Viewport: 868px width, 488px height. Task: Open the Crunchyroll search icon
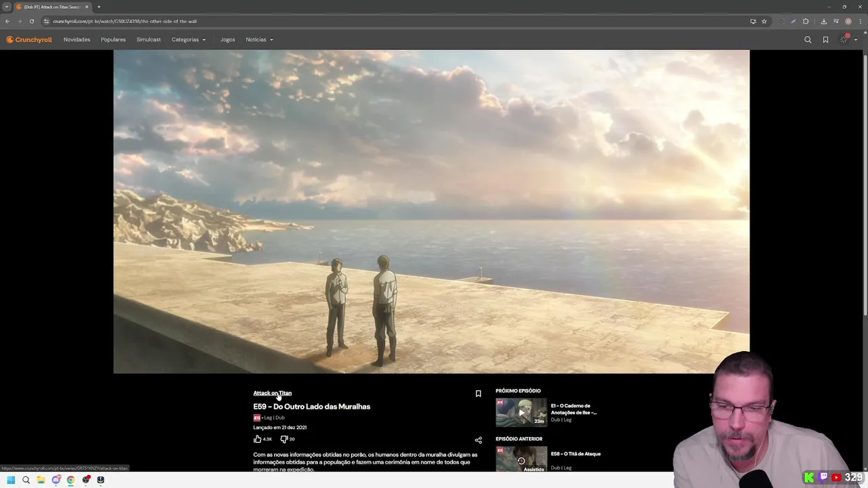click(x=808, y=39)
